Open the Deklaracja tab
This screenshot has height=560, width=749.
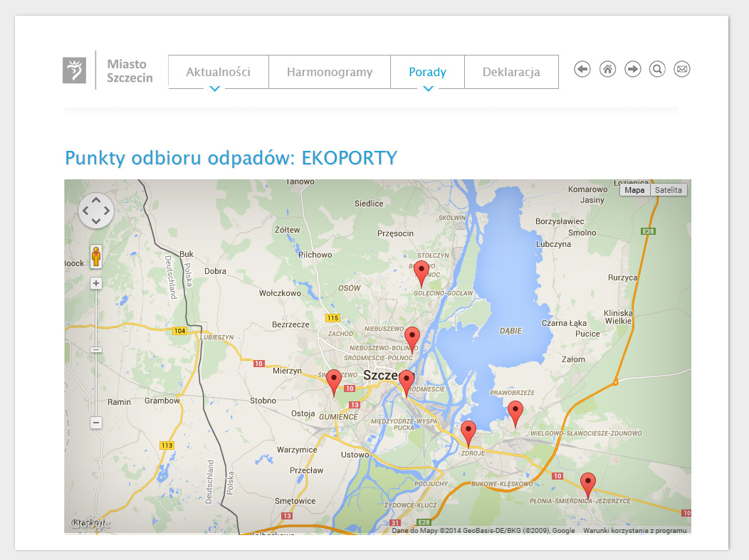tap(511, 72)
